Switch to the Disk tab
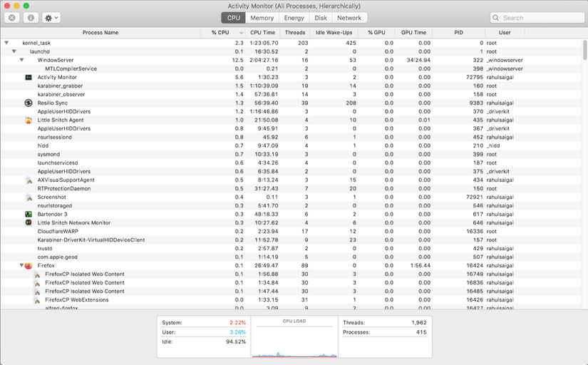 click(x=321, y=18)
